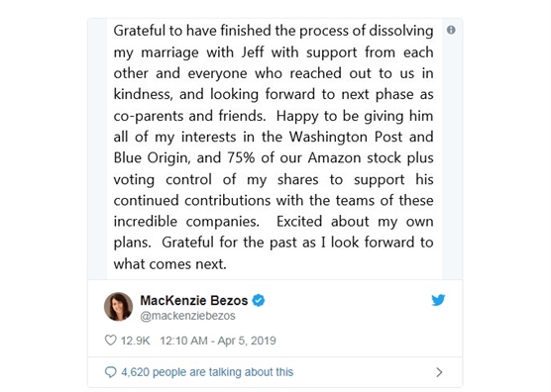
Task: Click the speech bubble reply icon
Action: pos(110,372)
